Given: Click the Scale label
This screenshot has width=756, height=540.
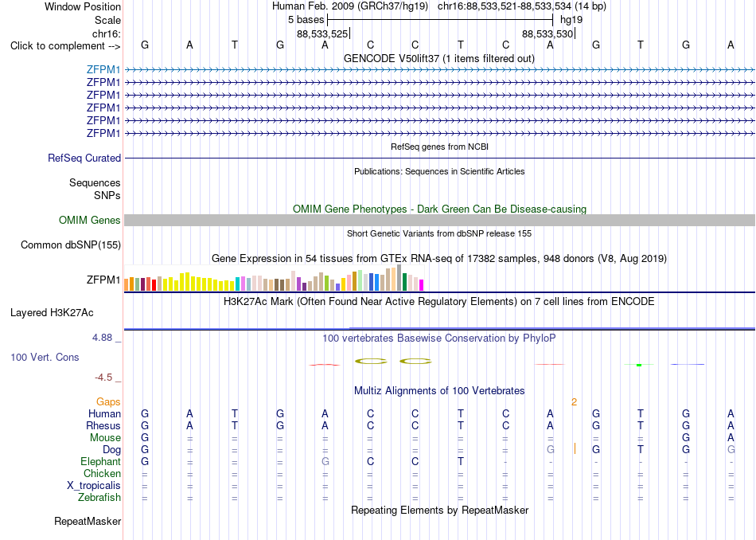Looking at the screenshot, I should [107, 20].
